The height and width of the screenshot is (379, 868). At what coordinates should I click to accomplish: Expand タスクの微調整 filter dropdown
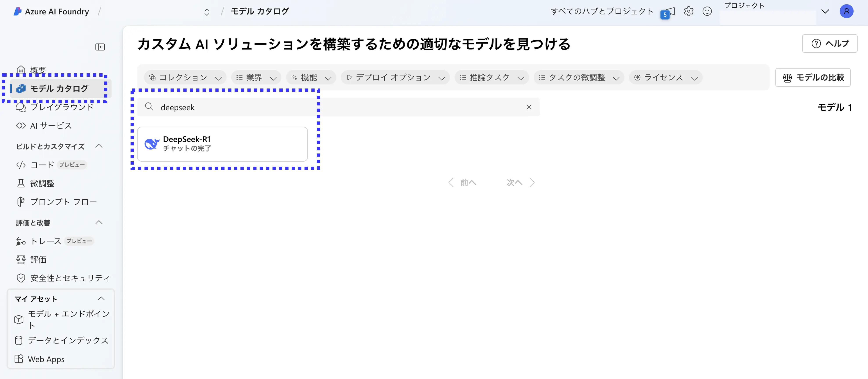click(579, 78)
